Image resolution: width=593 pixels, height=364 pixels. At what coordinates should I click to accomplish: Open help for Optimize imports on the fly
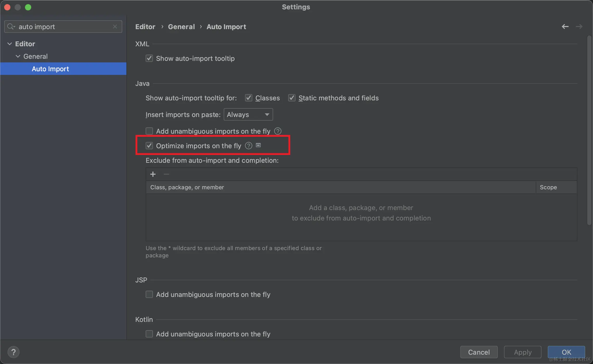pos(249,146)
